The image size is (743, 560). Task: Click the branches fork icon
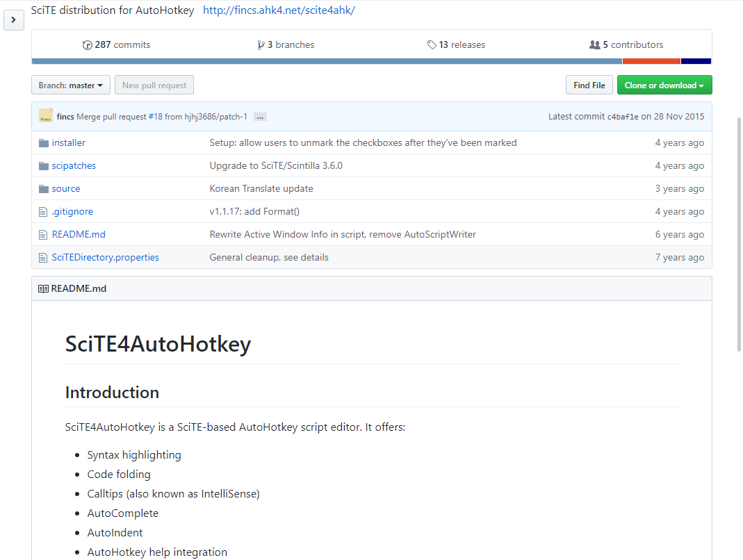[261, 45]
